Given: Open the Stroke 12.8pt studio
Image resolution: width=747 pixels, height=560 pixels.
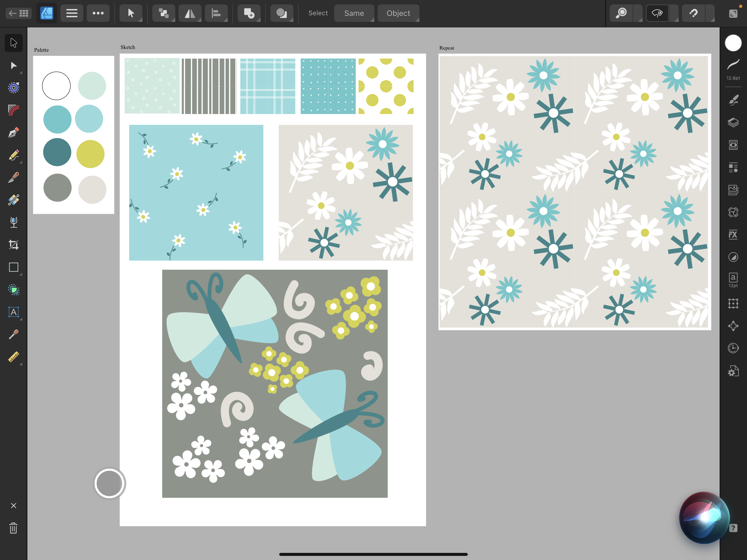Looking at the screenshot, I should tap(733, 69).
